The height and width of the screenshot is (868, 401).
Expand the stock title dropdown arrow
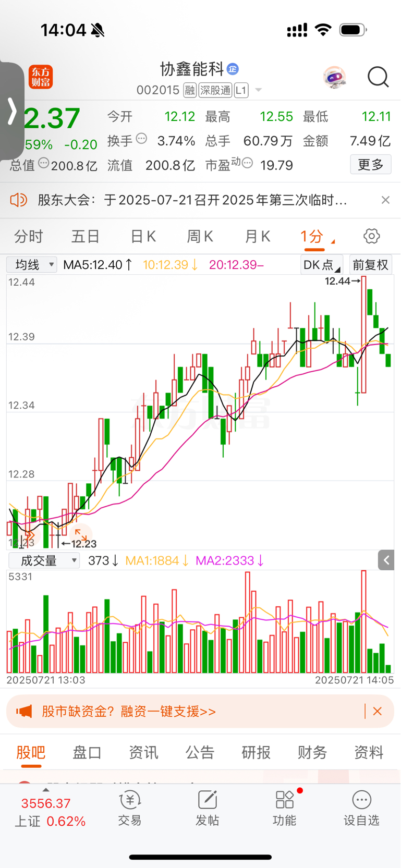(x=258, y=91)
